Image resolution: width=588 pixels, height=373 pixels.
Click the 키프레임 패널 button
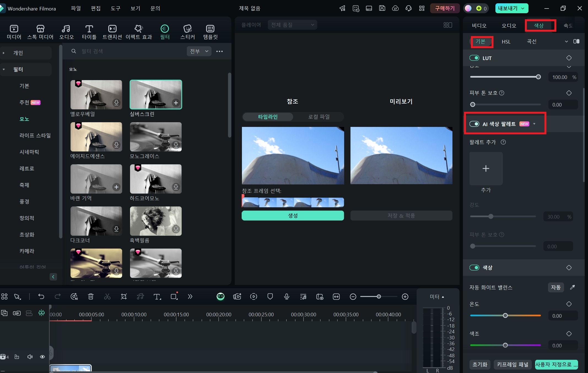point(513,364)
